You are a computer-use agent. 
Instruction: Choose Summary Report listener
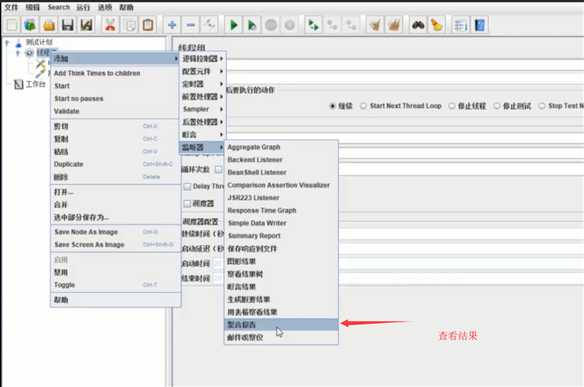pyautogui.click(x=281, y=236)
